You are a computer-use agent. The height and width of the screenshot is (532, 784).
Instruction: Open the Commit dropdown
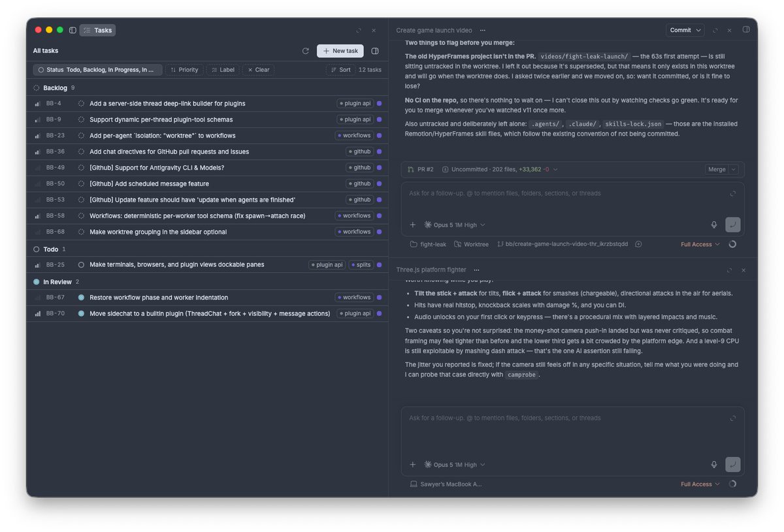click(685, 30)
